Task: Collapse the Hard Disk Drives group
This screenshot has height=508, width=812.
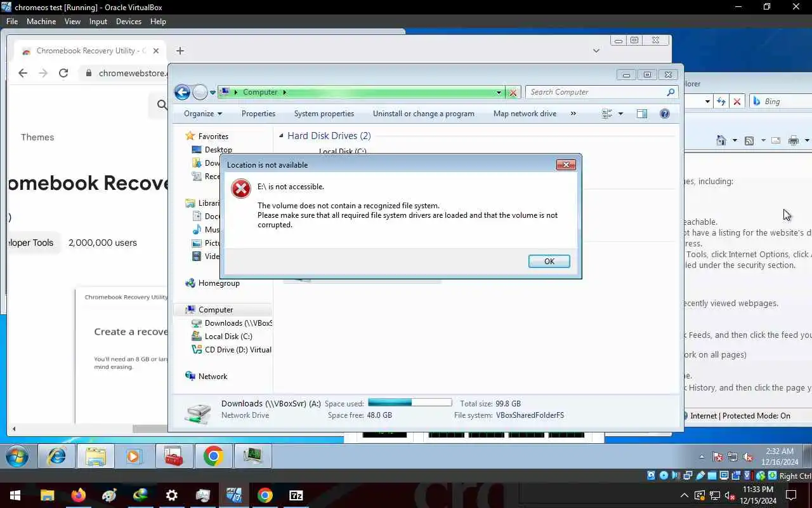Action: tap(281, 136)
